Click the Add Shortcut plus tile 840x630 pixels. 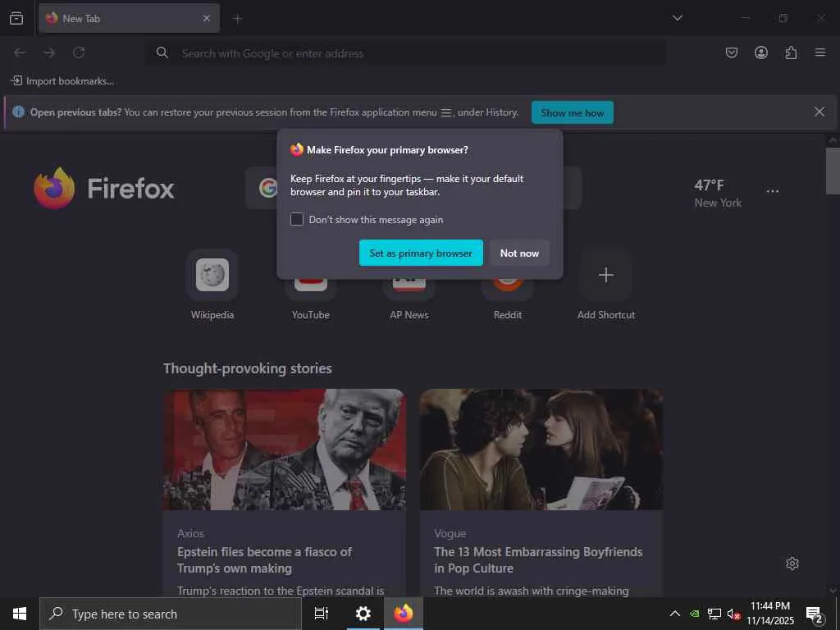coord(606,275)
